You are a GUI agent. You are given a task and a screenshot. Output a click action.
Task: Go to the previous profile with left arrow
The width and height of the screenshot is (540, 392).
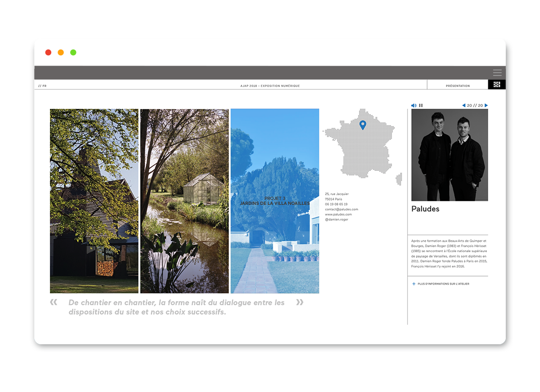coord(464,106)
